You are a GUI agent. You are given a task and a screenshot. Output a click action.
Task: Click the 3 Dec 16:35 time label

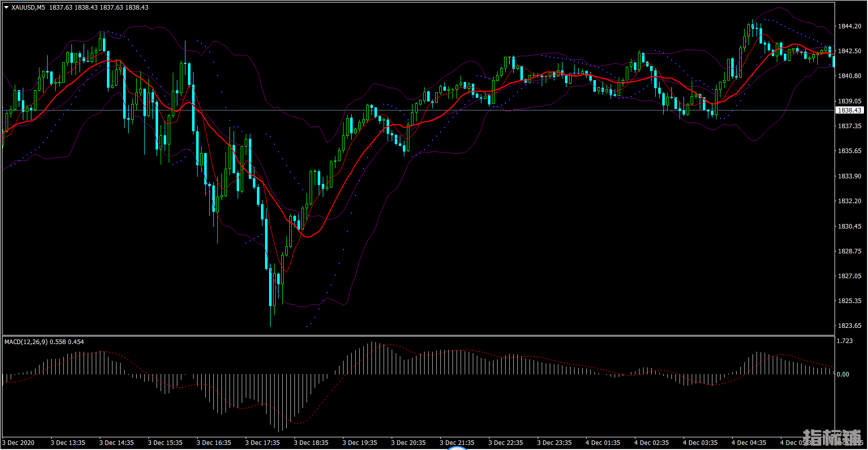(214, 443)
